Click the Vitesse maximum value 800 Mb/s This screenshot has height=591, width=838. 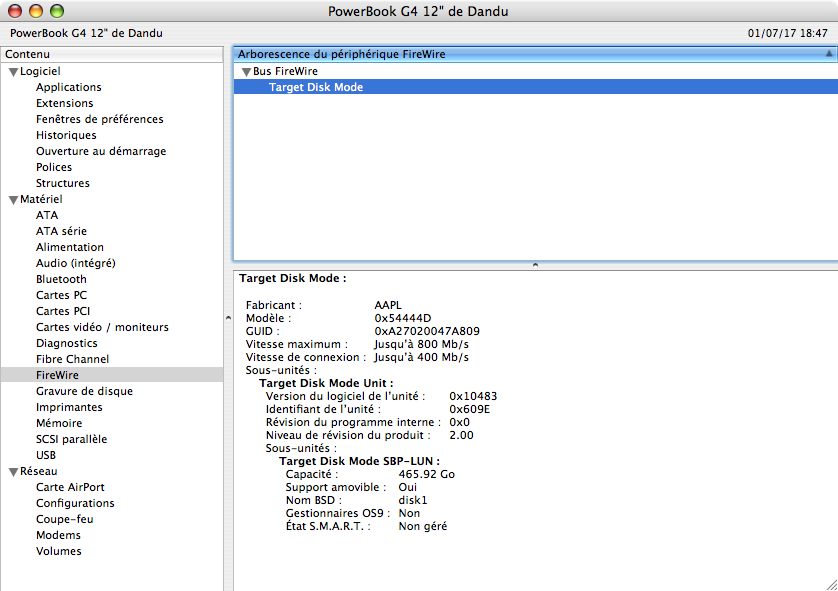(421, 345)
